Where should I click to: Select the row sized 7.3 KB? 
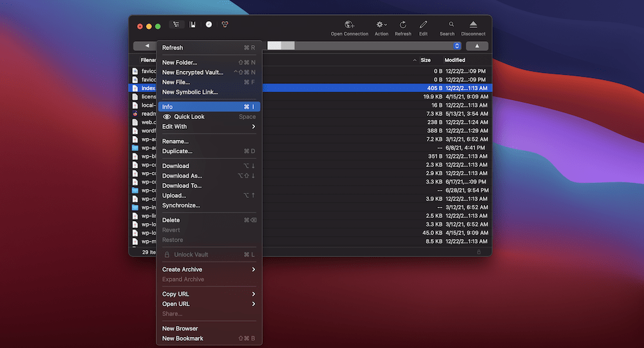310,113
